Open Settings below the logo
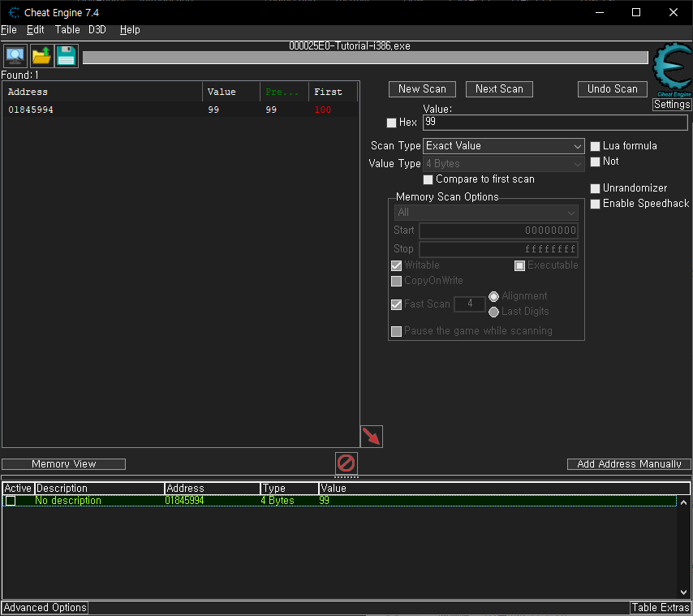693x616 pixels. [672, 105]
